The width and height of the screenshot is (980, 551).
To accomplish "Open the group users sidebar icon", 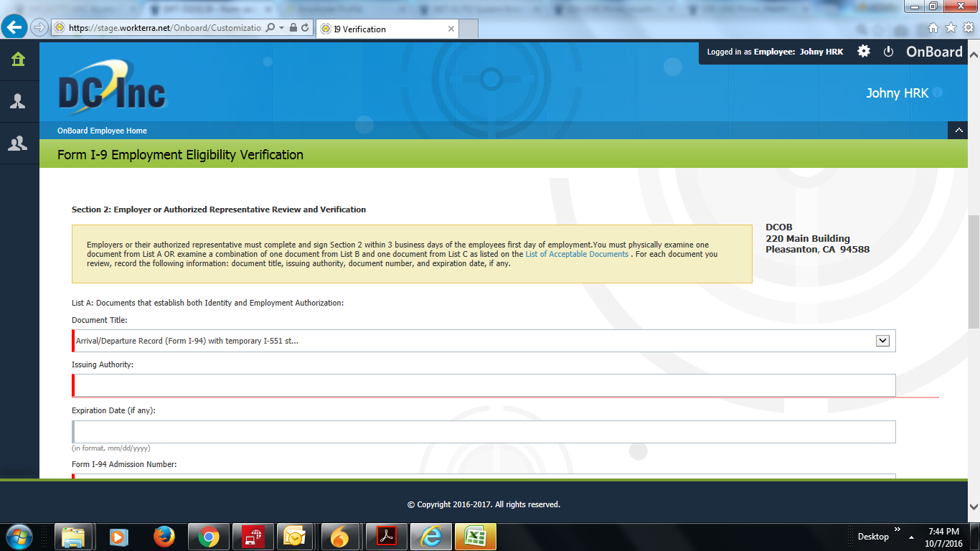I will pos(18,143).
